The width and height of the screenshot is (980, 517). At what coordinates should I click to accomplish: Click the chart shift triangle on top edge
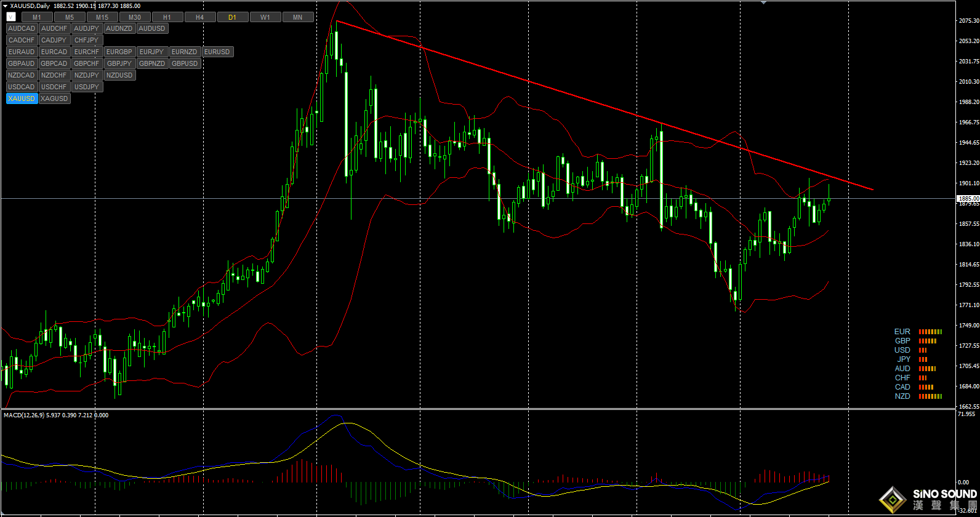pyautogui.click(x=764, y=2)
